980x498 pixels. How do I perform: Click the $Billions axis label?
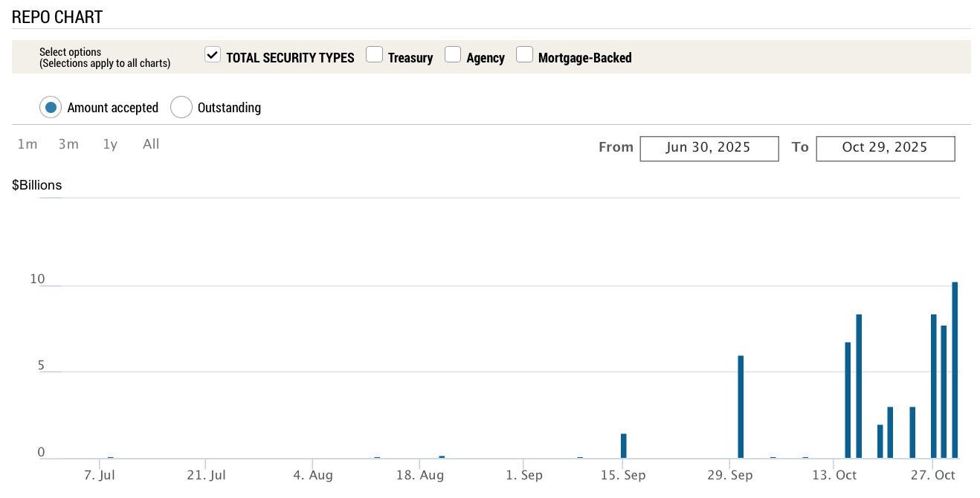click(36, 185)
